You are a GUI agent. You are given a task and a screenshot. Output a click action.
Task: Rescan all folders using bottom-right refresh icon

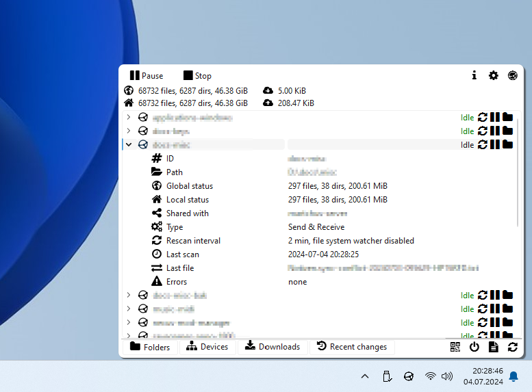pyautogui.click(x=512, y=347)
